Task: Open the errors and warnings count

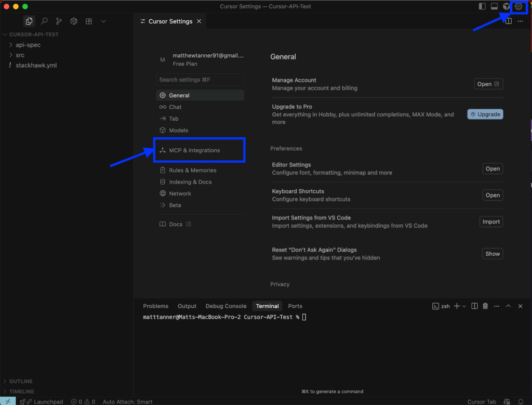Action: (x=83, y=401)
